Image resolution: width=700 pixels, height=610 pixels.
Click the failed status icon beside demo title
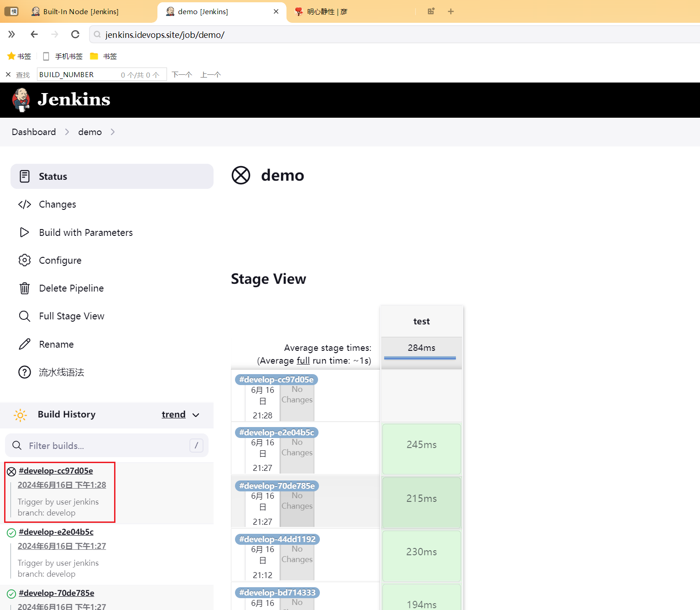click(241, 175)
